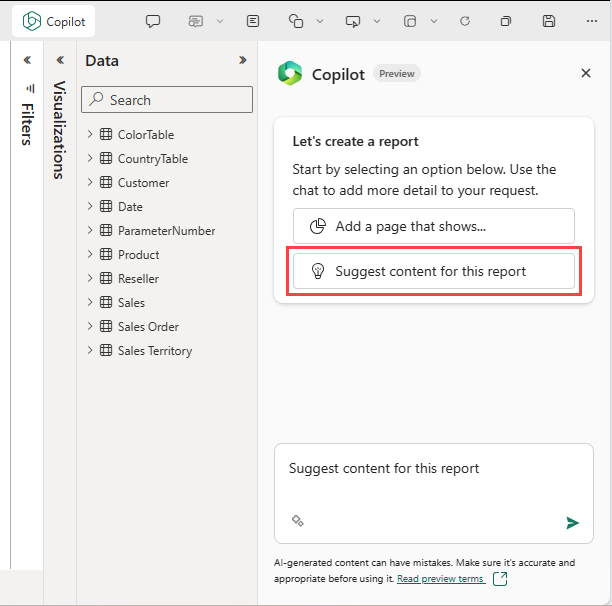This screenshot has height=606, width=612.
Task: Click the Copilot button in the toolbar
Action: coord(53,21)
